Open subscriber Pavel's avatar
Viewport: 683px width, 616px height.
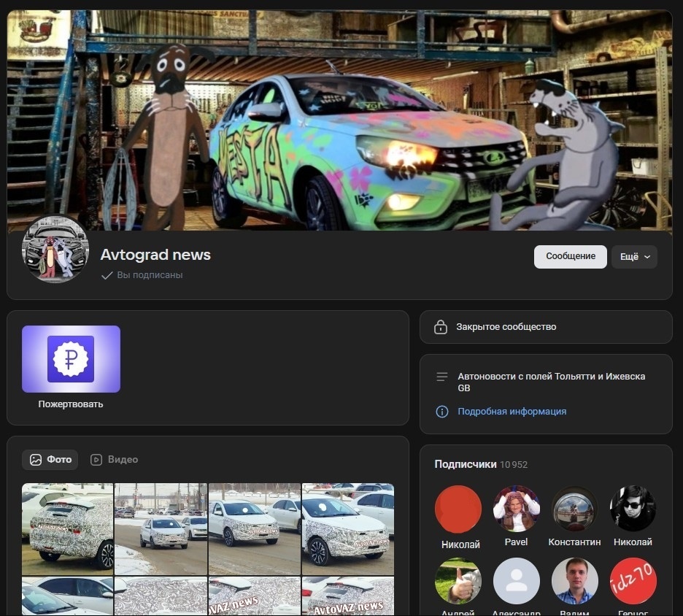[516, 509]
